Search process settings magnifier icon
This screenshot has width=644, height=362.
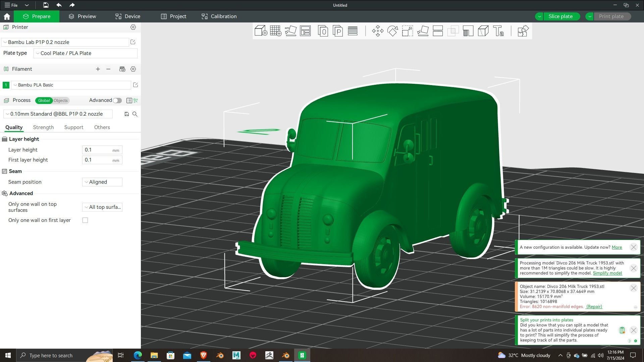135,114
